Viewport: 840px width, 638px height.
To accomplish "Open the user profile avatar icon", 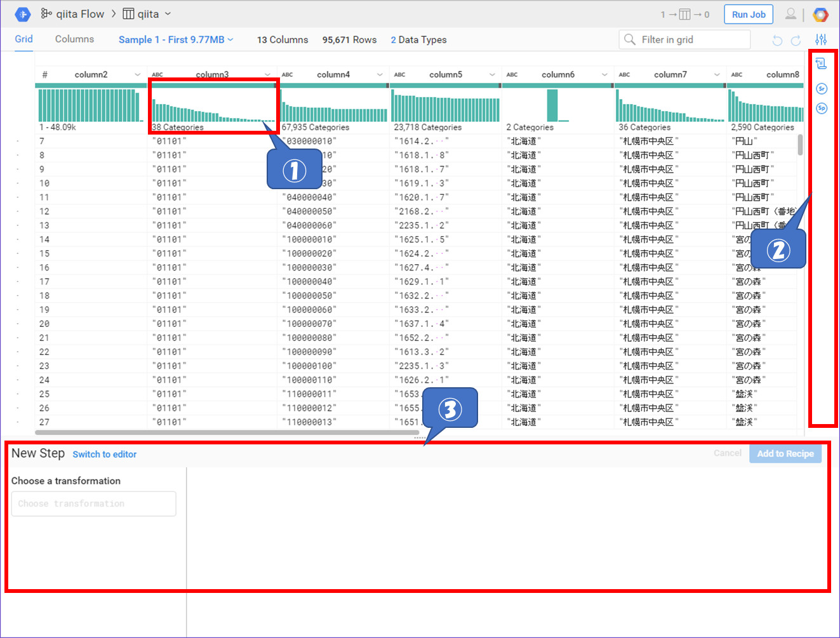I will [x=790, y=14].
